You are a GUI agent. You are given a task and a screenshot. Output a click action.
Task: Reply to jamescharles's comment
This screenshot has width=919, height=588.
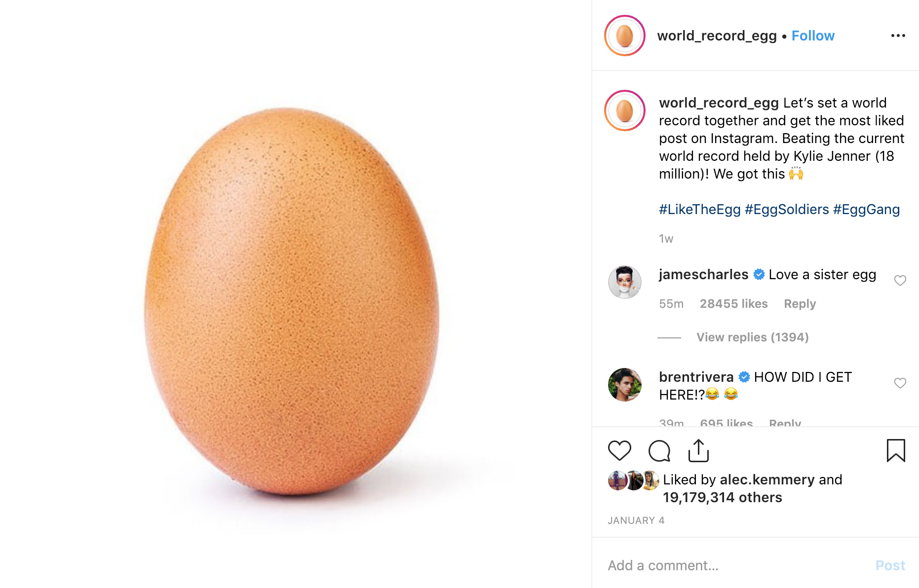pos(800,304)
